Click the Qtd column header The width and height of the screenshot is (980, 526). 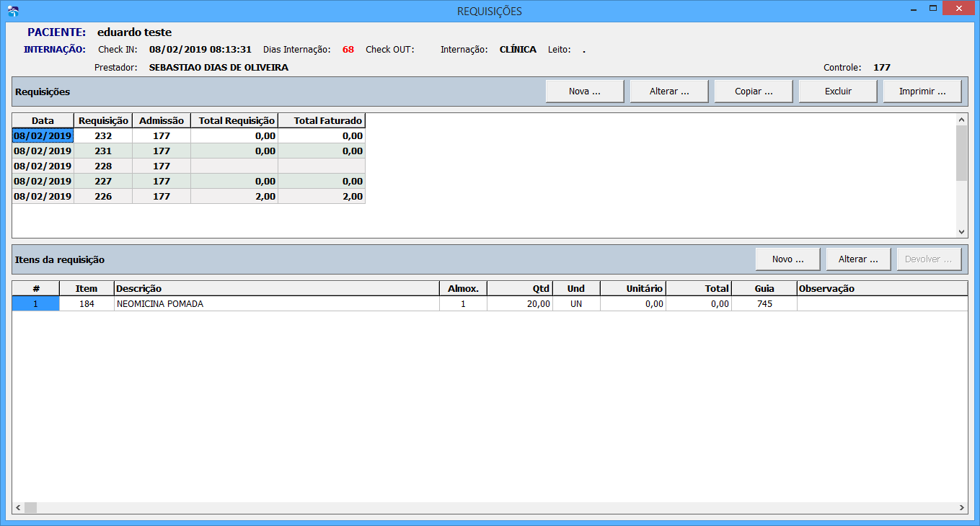pos(520,288)
